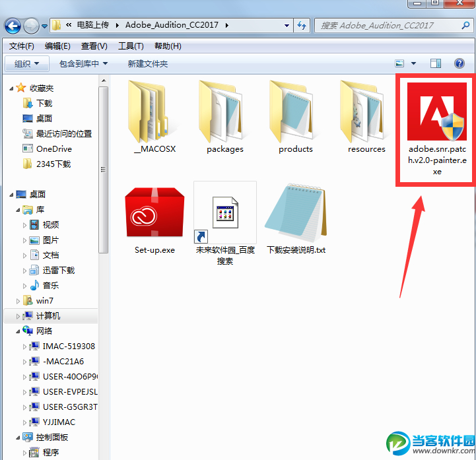Select 下载安装说明.txt file
The image size is (476, 460).
tap(296, 219)
